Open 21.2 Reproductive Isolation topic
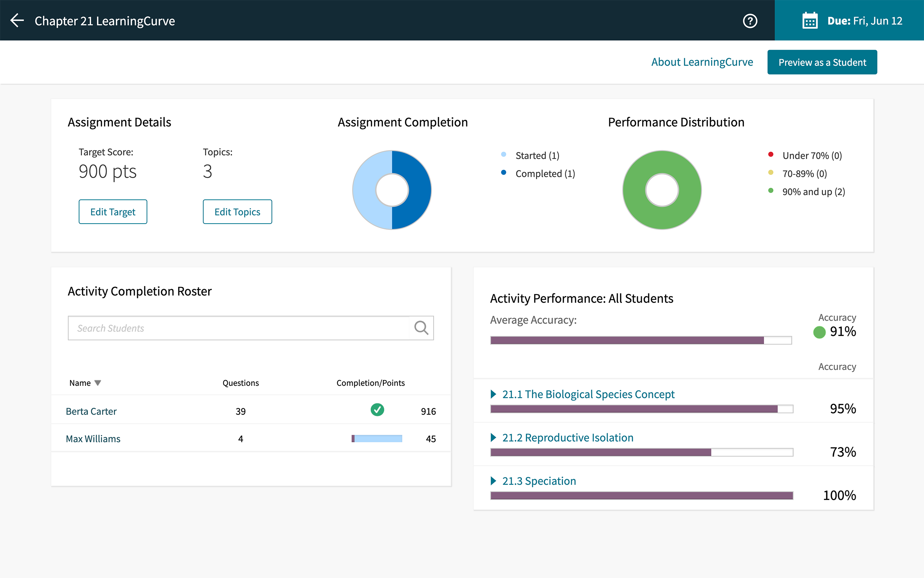 coord(568,437)
